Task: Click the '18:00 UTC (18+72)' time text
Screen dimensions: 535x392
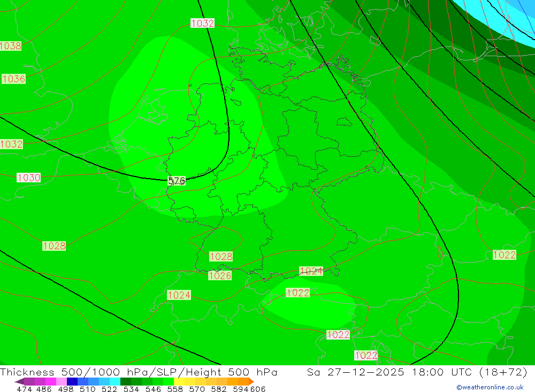Action: tap(470, 372)
